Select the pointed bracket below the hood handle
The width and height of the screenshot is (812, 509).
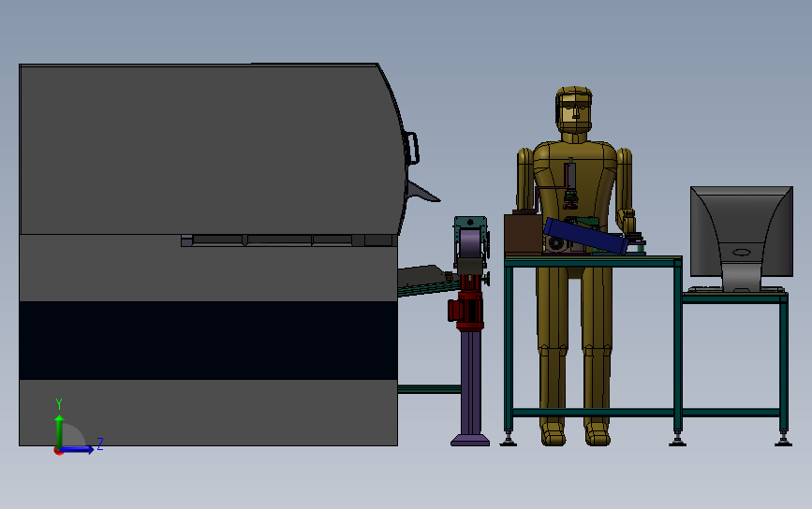[422, 192]
